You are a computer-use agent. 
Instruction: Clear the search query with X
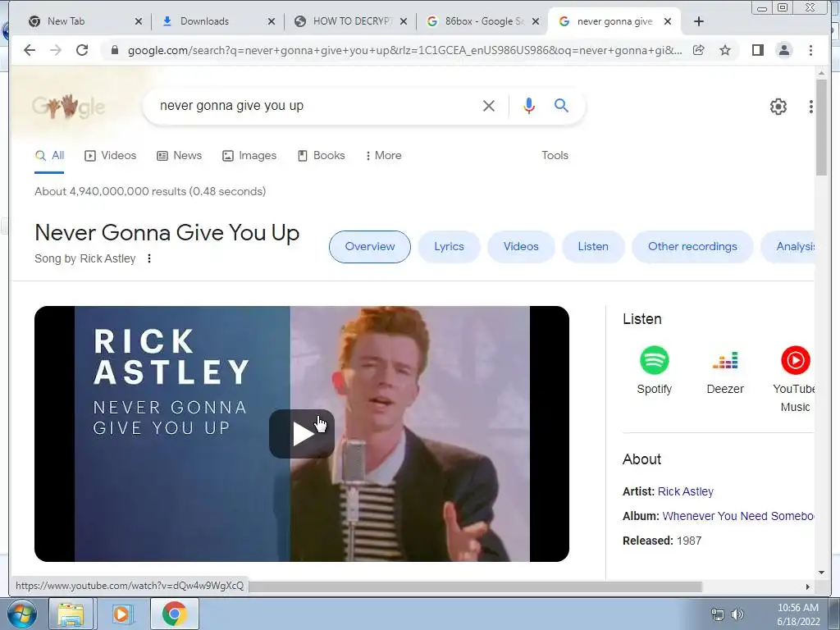pos(489,106)
